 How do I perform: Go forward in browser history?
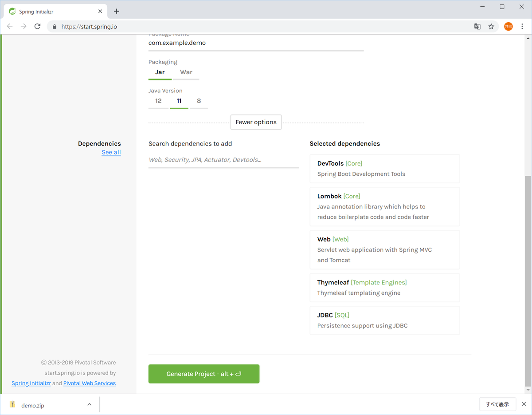23,27
